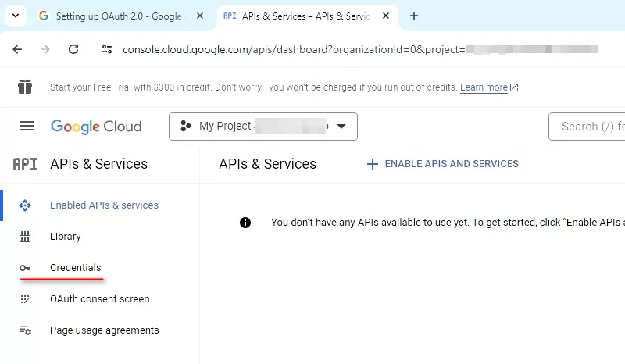View site information icon in address bar
Screen dimensions: 625x364
point(107,49)
